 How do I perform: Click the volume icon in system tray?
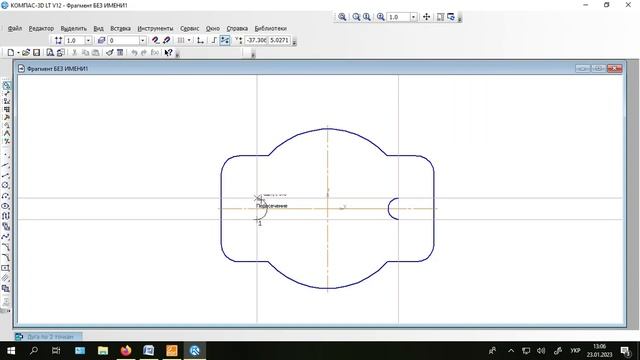pyautogui.click(x=541, y=351)
